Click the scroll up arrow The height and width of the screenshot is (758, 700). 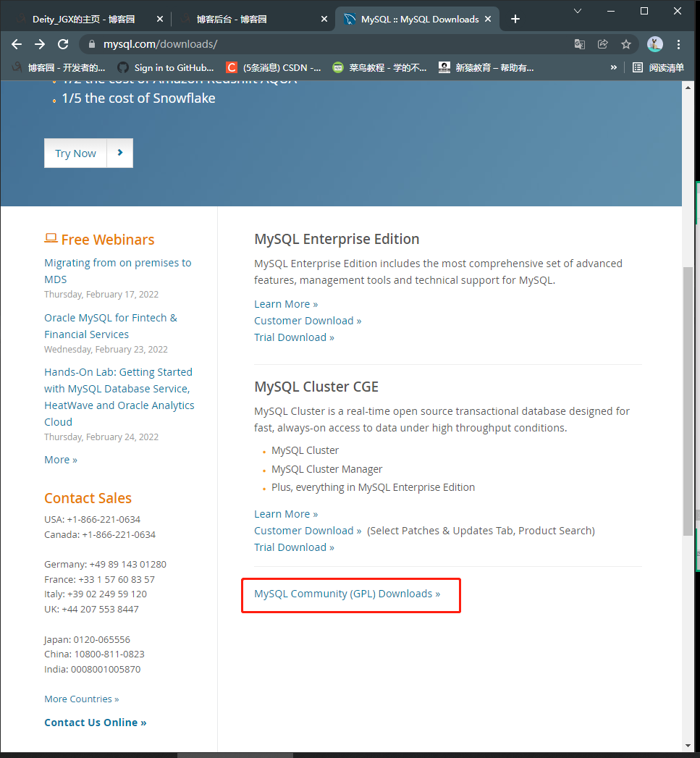pos(688,88)
